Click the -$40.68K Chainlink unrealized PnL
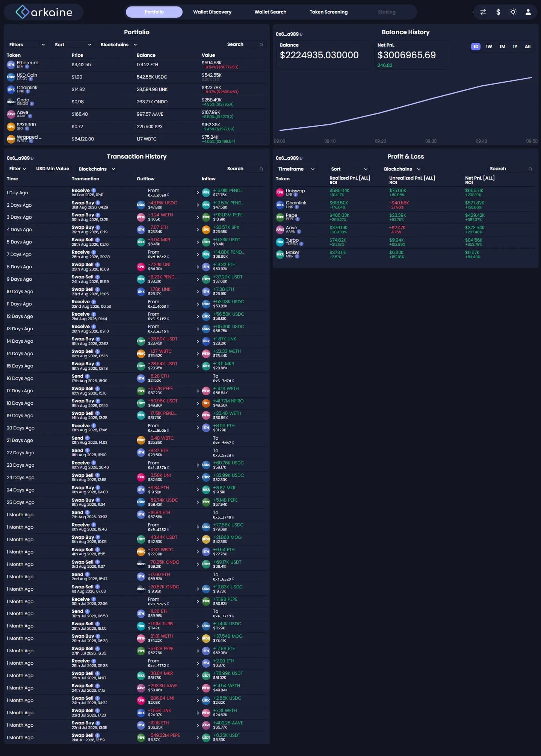This screenshot has height=756, width=541. click(x=399, y=203)
